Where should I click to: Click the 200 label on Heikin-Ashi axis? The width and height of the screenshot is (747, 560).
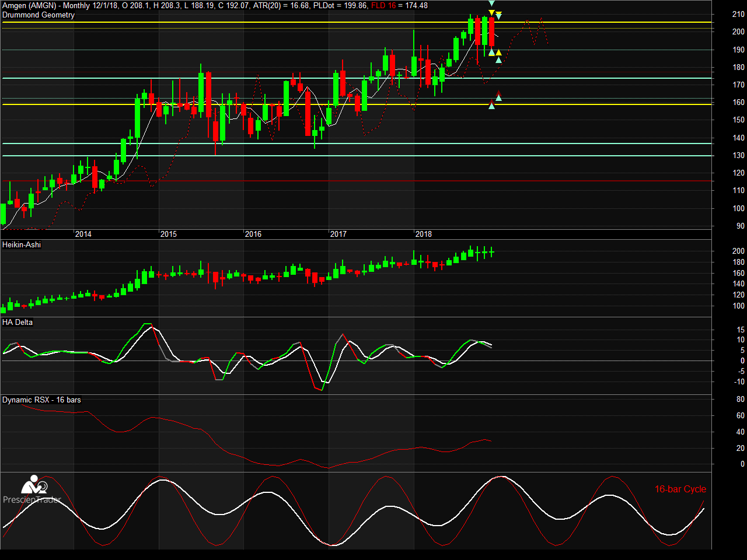click(738, 251)
